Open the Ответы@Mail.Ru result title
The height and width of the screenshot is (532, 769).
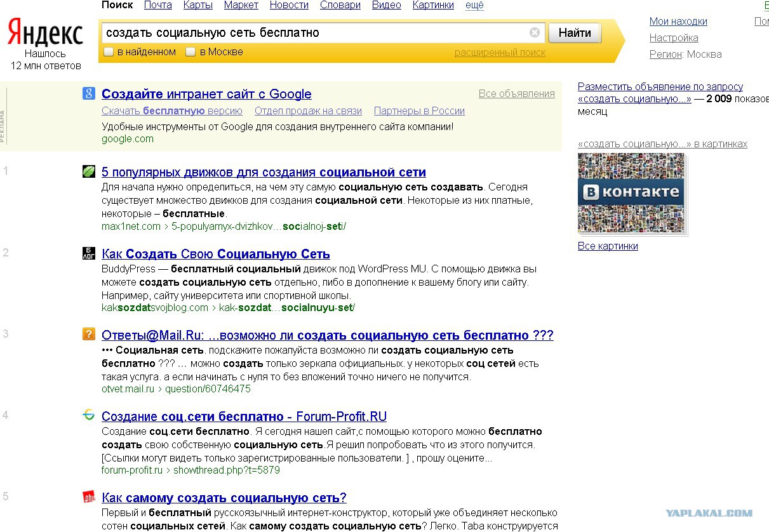(x=328, y=335)
